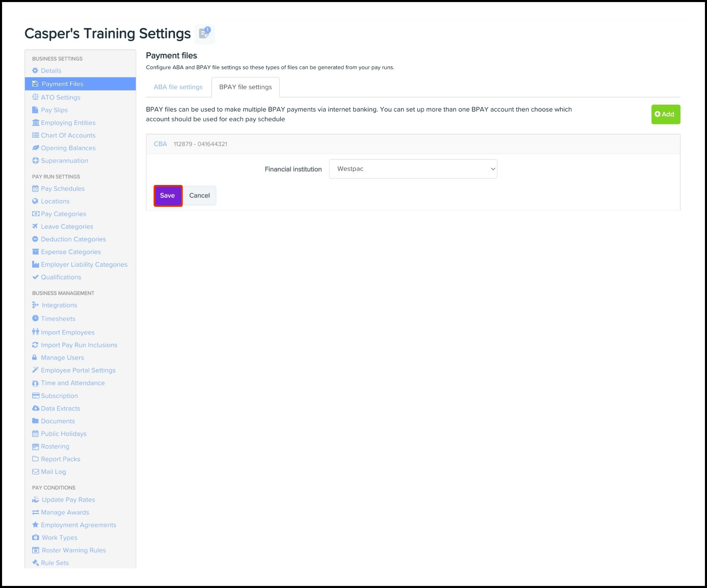This screenshot has width=707, height=588.
Task: Click the star icon for Employment Agreements
Action: [x=35, y=525]
